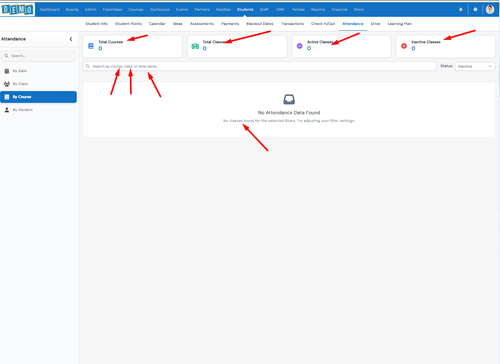Switch to the Student Info tab
The width and height of the screenshot is (500, 364).
tap(97, 24)
